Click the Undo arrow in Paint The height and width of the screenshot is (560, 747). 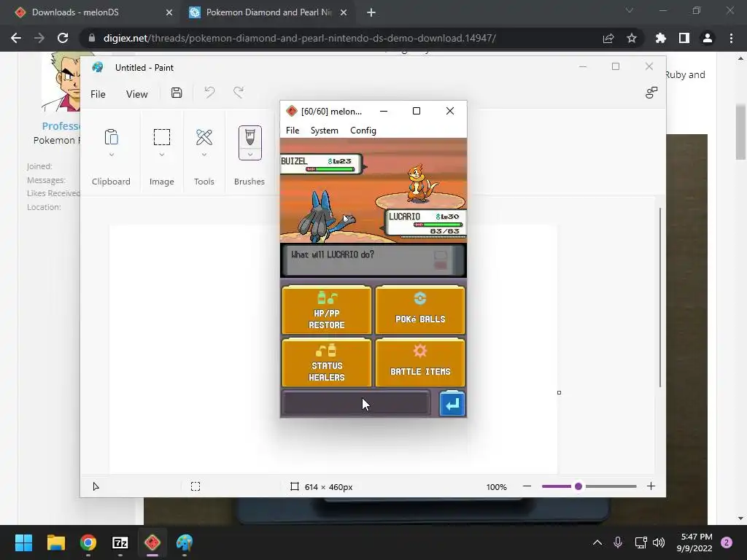click(x=209, y=93)
